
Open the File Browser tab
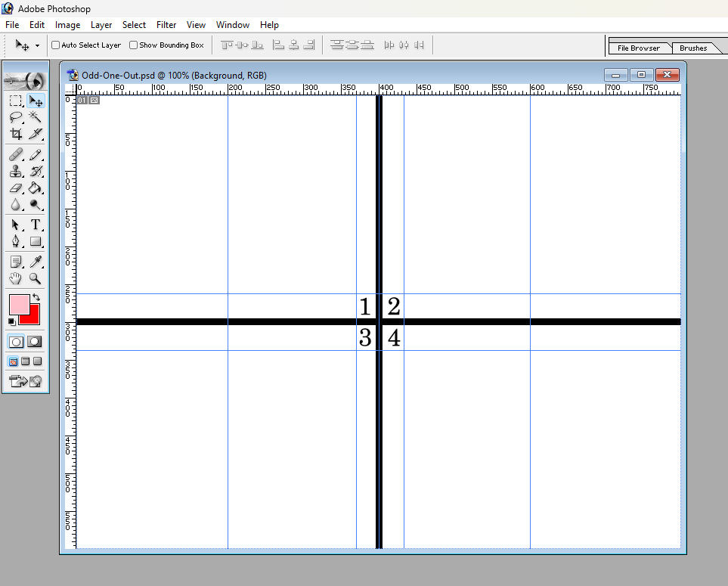[638, 48]
